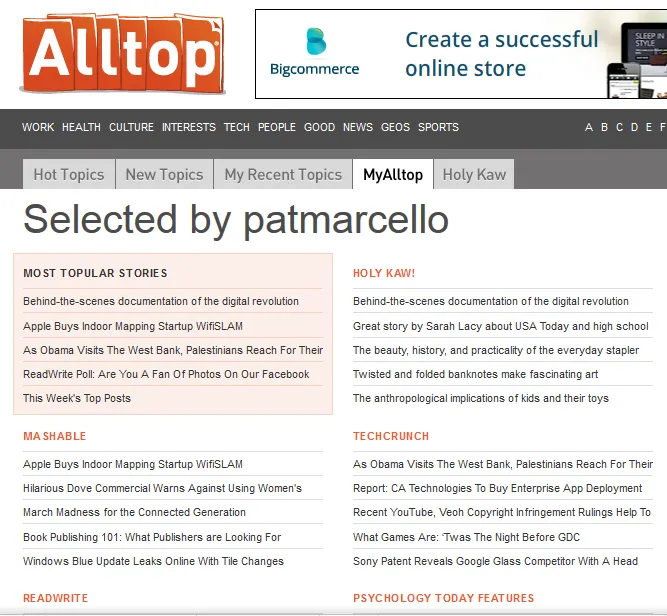Switch to the New Topics tab
Viewport: 667px width, 616px height.
tap(164, 174)
